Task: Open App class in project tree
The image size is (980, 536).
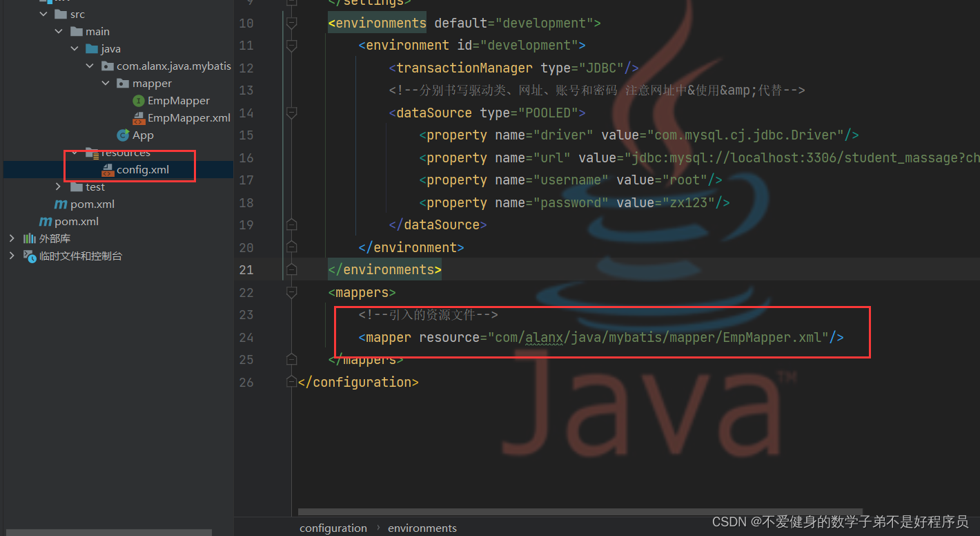Action: coord(143,135)
